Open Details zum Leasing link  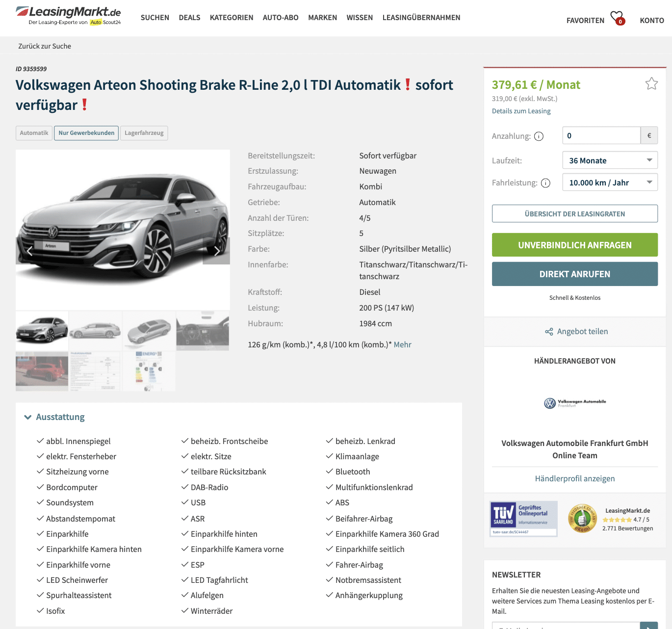pyautogui.click(x=521, y=111)
